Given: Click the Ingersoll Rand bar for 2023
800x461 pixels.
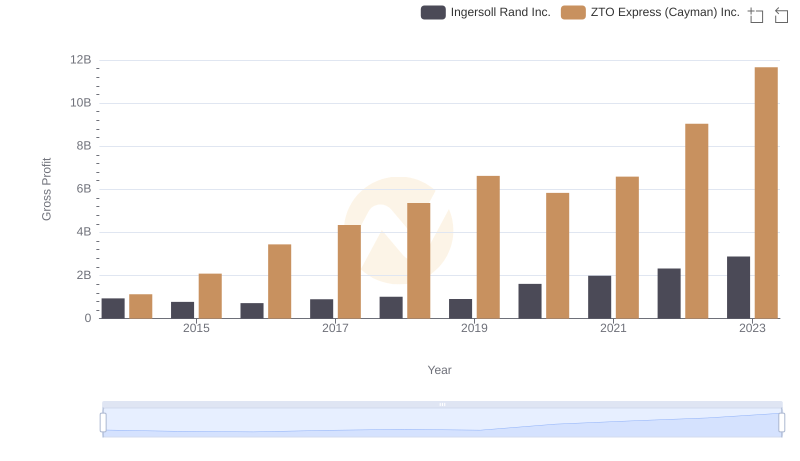Looking at the screenshot, I should 738,288.
